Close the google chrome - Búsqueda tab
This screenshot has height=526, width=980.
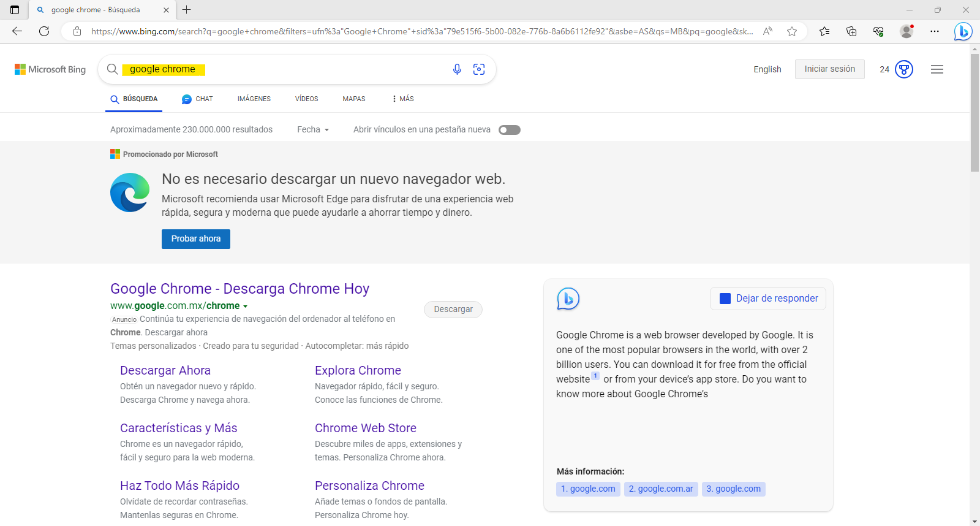(x=166, y=10)
